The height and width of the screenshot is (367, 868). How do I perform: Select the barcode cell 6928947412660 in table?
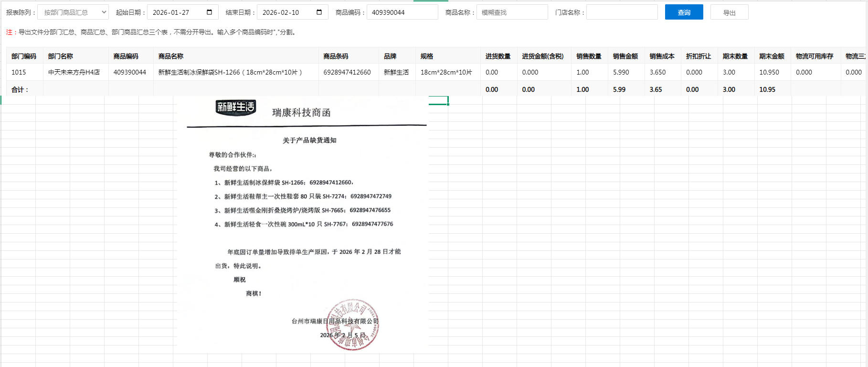coord(347,72)
